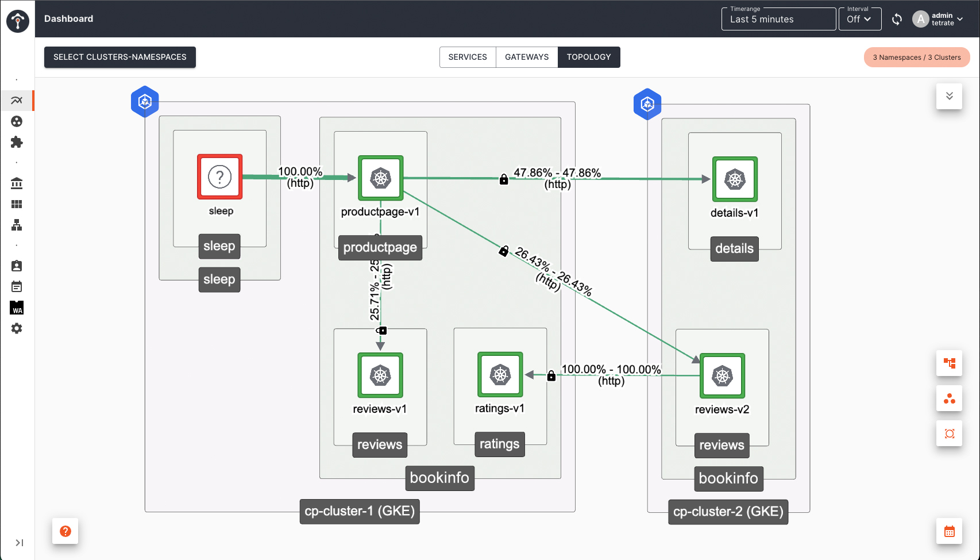
Task: Select the reviews-v1 node icon
Action: pos(380,375)
